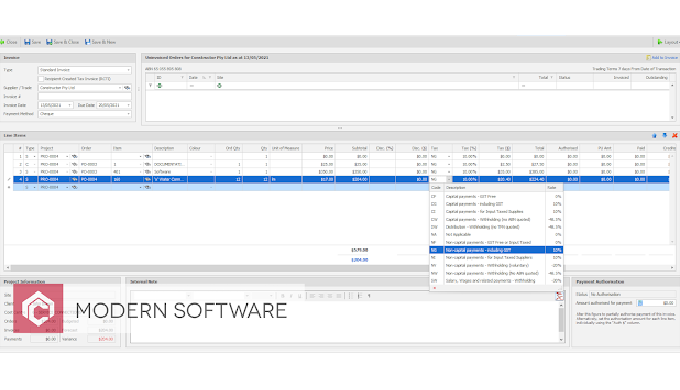The image size is (680, 390).
Task: Select tax code NV Non-capital Withholding voluntary
Action: (496, 265)
